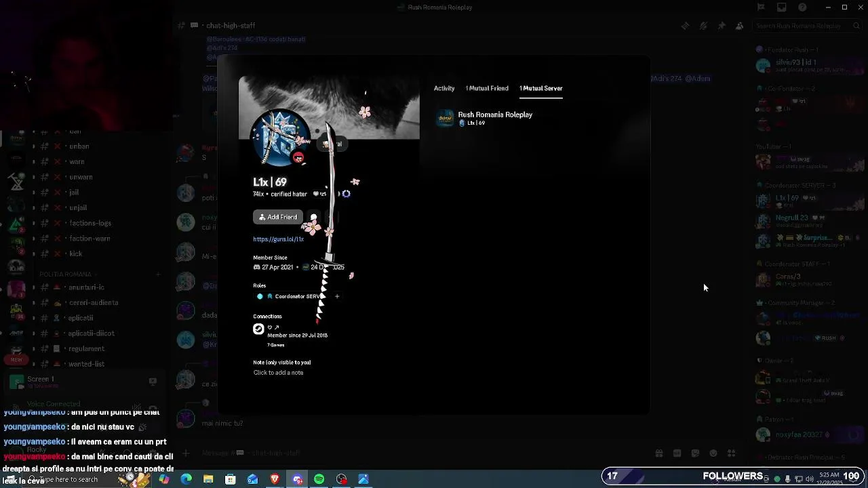
Task: Open the Inbox icon in title bar
Action: 782,7
